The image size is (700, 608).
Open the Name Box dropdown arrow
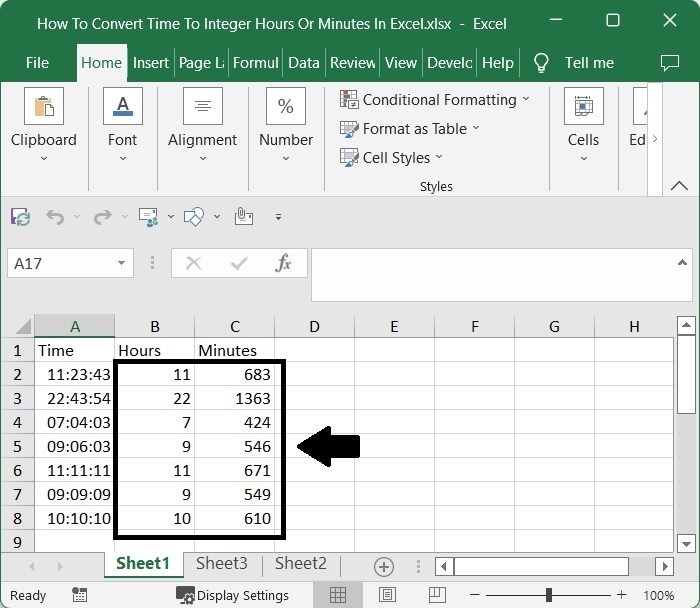(122, 264)
